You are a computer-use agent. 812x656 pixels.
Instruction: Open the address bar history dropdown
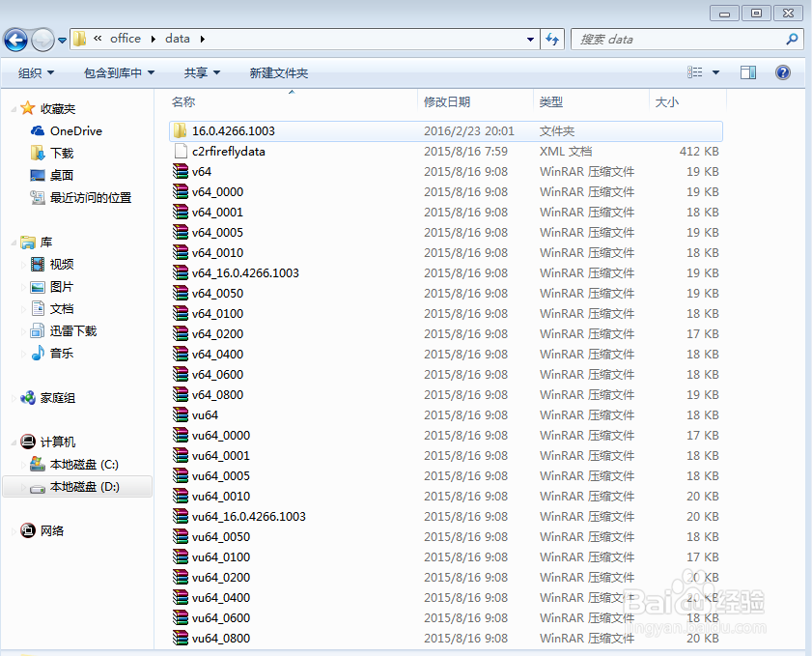[530, 39]
